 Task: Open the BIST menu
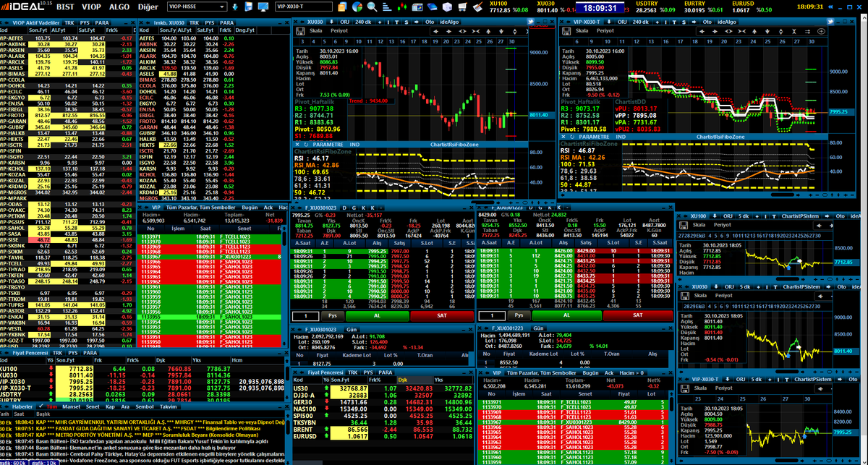pyautogui.click(x=65, y=7)
